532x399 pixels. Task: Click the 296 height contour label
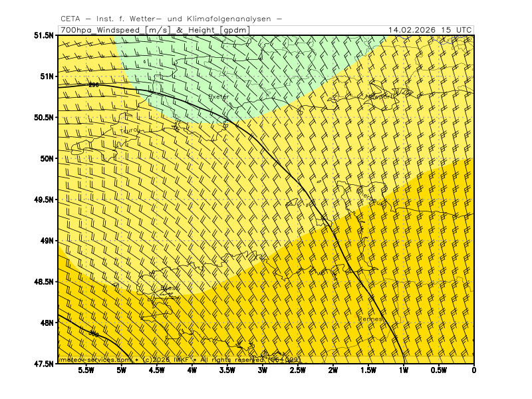(x=94, y=85)
